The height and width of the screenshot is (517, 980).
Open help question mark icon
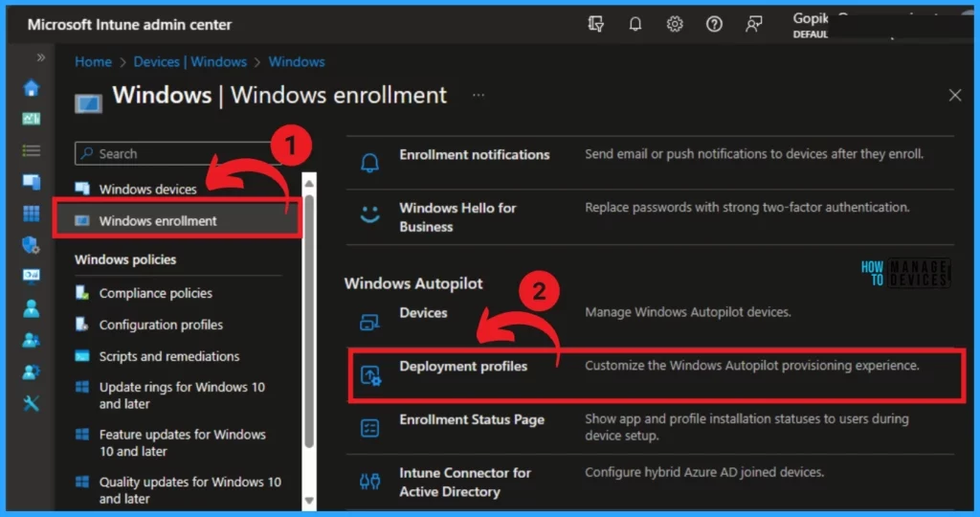(x=714, y=24)
